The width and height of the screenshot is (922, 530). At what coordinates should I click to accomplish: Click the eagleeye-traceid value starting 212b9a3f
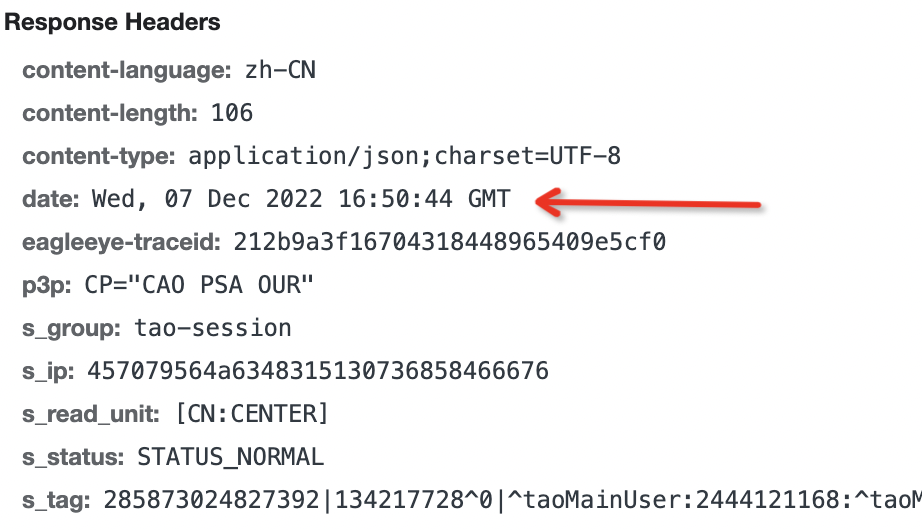tap(449, 242)
